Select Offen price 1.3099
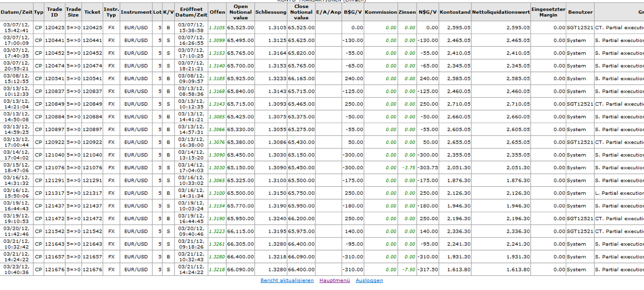The image size is (644, 290). tap(217, 40)
